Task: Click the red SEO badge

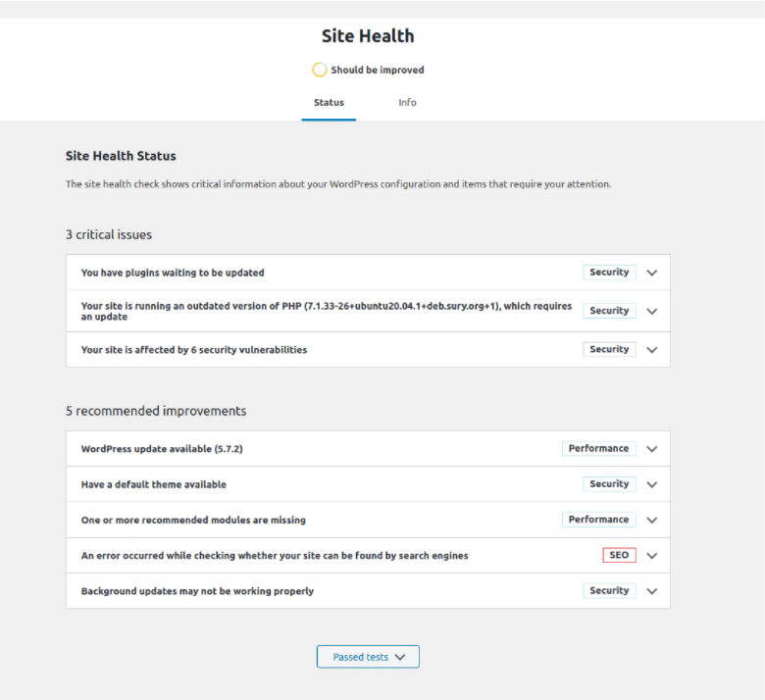Action: [619, 555]
